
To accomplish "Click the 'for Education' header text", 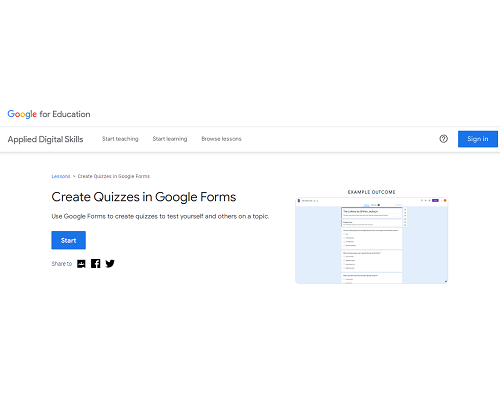I will coord(65,114).
